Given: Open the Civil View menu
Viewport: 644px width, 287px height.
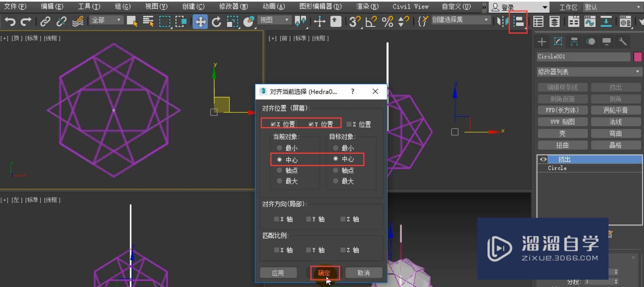Looking at the screenshot, I should (410, 7).
